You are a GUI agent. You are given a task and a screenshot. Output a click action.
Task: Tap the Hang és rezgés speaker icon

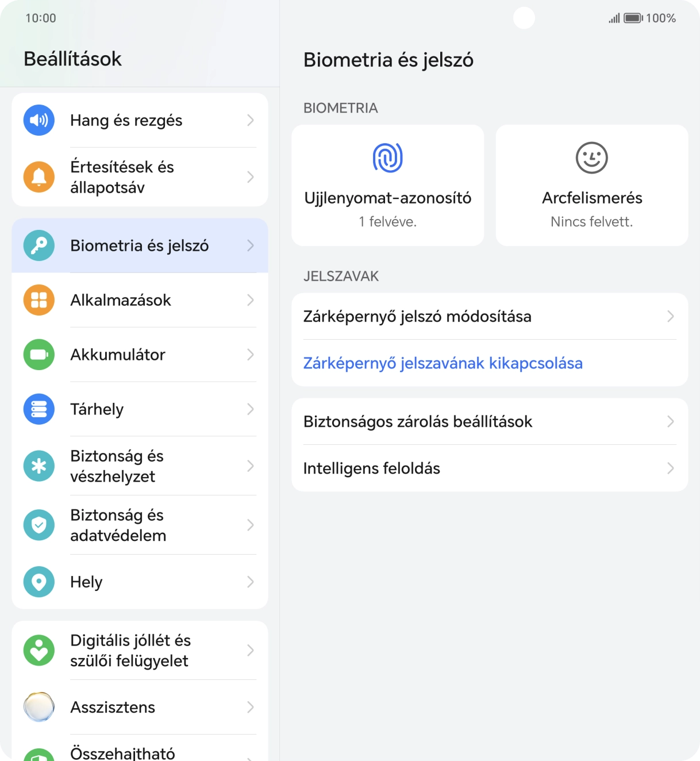point(39,120)
